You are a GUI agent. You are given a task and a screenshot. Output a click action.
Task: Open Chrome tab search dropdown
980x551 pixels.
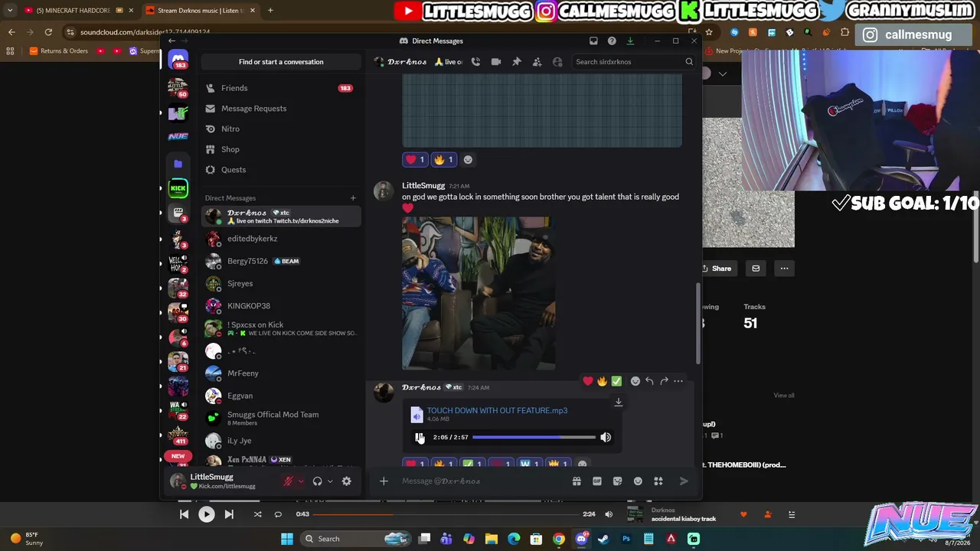tap(9, 10)
